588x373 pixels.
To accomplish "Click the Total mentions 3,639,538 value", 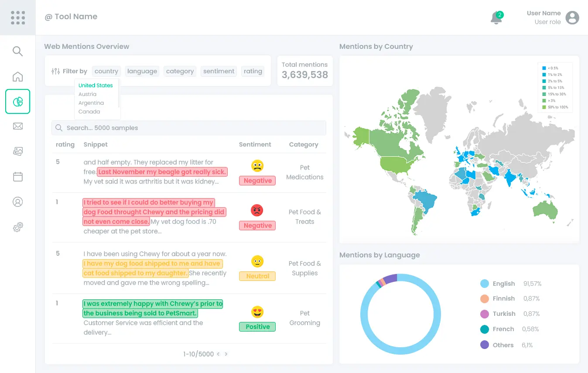I will click(305, 75).
